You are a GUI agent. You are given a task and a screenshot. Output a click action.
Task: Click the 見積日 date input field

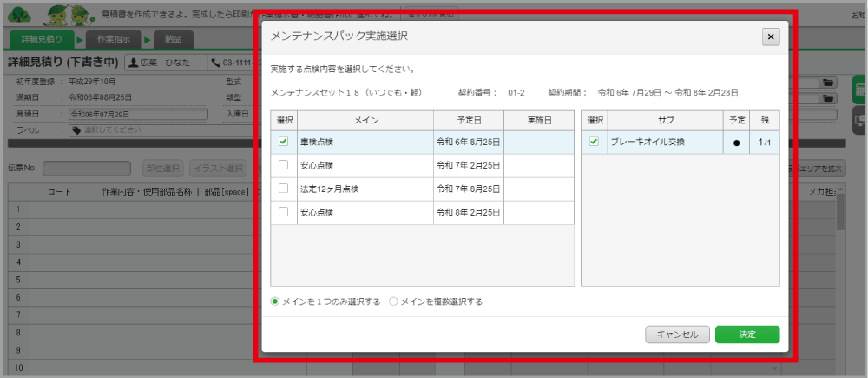coord(138,114)
